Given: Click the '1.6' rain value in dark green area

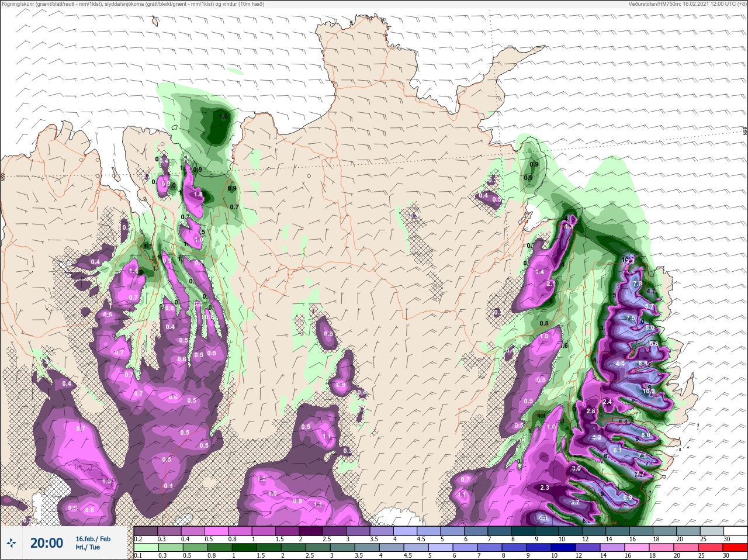Looking at the screenshot, I should tap(223, 117).
